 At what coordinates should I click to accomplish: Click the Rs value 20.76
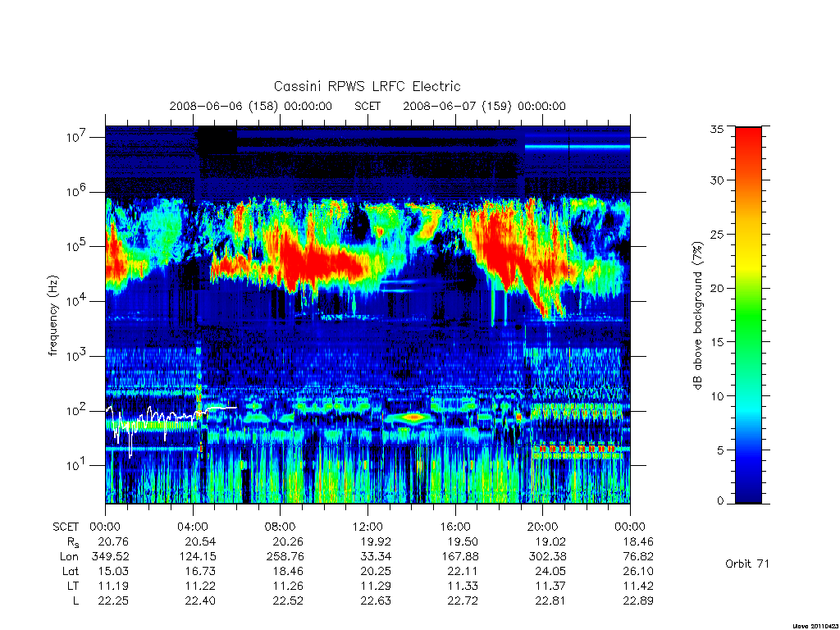pyautogui.click(x=113, y=541)
